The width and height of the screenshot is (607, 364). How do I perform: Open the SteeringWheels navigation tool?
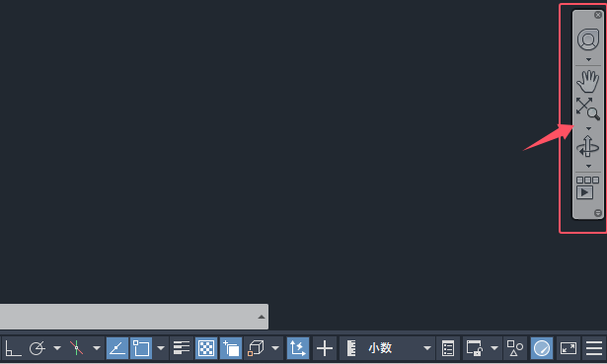click(588, 39)
